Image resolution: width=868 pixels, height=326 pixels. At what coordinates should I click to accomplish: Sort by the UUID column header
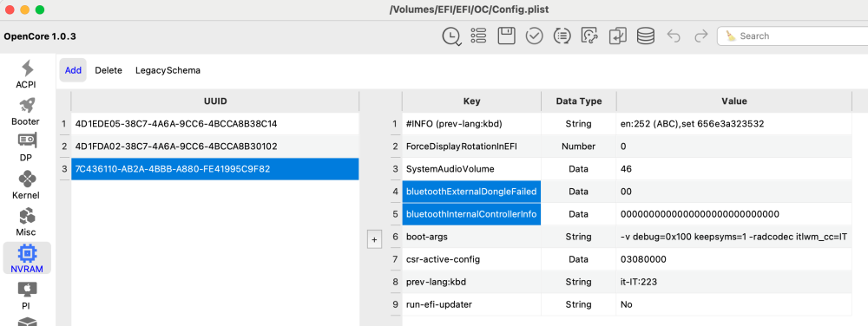tap(215, 101)
